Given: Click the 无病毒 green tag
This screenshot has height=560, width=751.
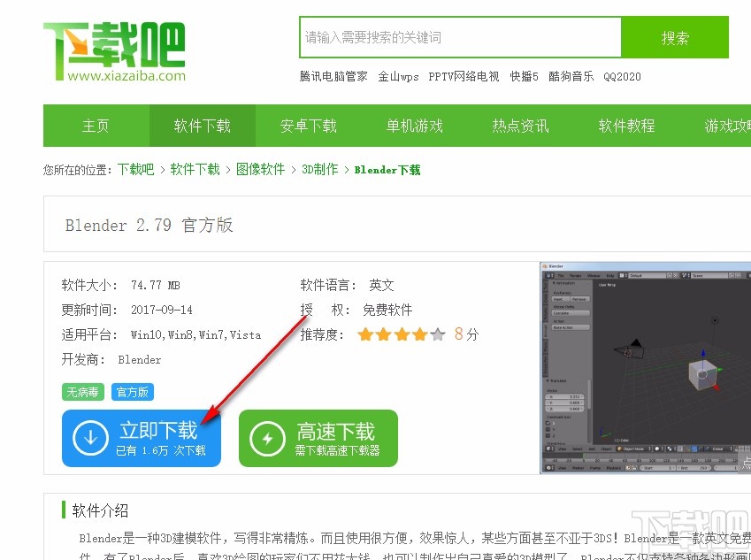Looking at the screenshot, I should 83,392.
